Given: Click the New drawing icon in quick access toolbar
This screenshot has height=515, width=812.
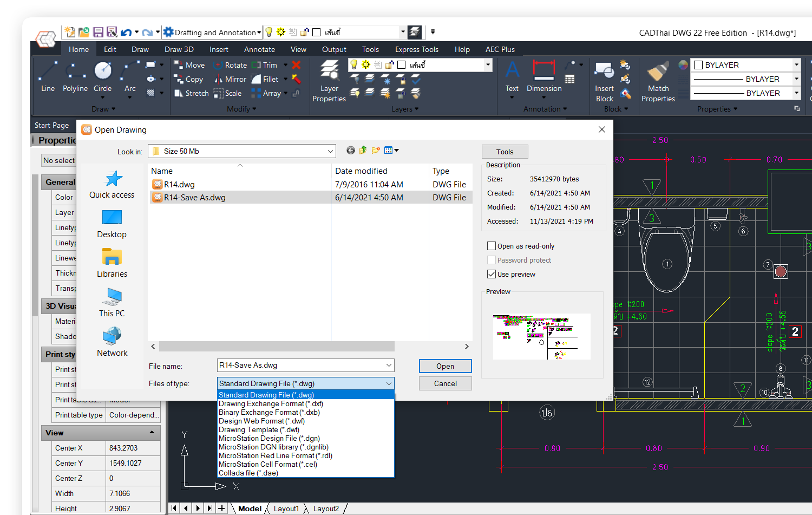Looking at the screenshot, I should coord(70,32).
